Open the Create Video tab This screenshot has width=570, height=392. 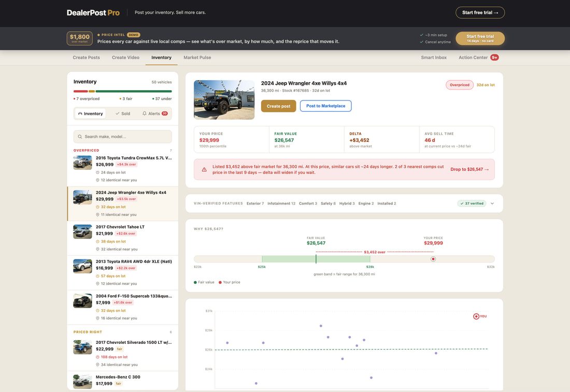click(x=125, y=57)
